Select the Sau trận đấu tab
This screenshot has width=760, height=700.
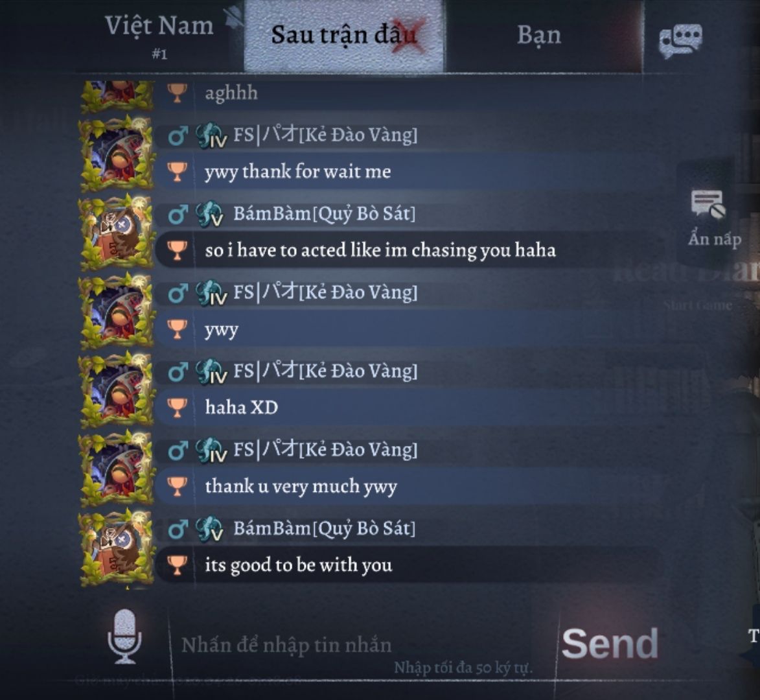343,36
